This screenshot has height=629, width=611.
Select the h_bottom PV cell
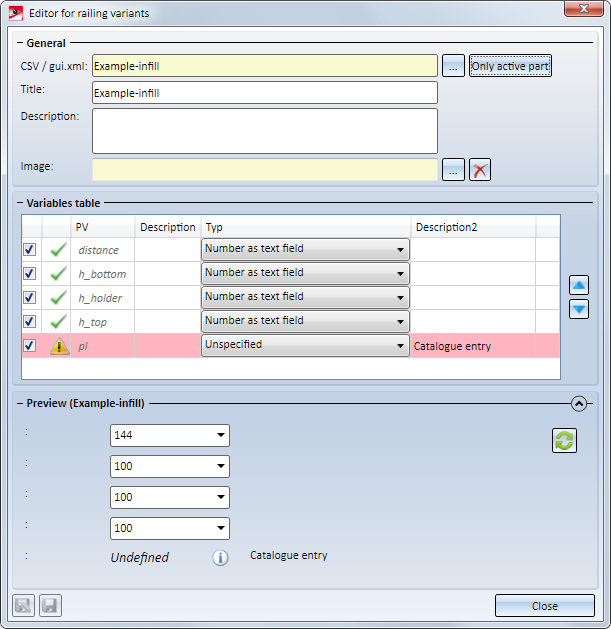coord(103,274)
